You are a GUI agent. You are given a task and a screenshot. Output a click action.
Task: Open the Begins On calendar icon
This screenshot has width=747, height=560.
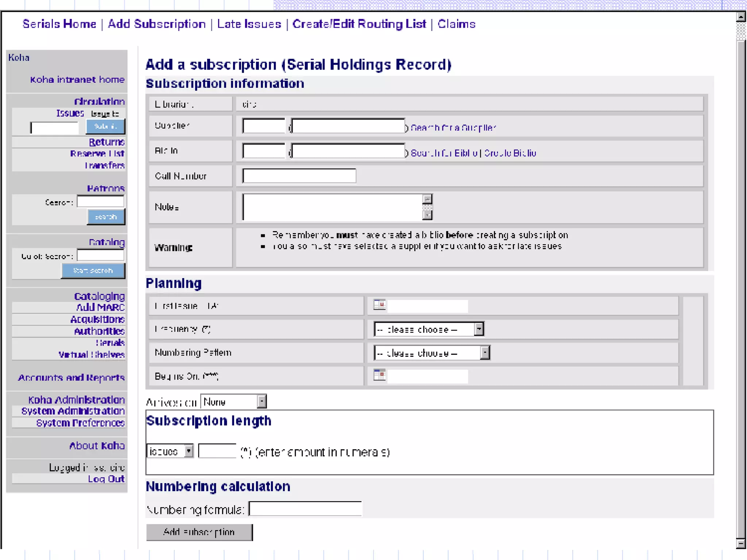[x=379, y=375]
